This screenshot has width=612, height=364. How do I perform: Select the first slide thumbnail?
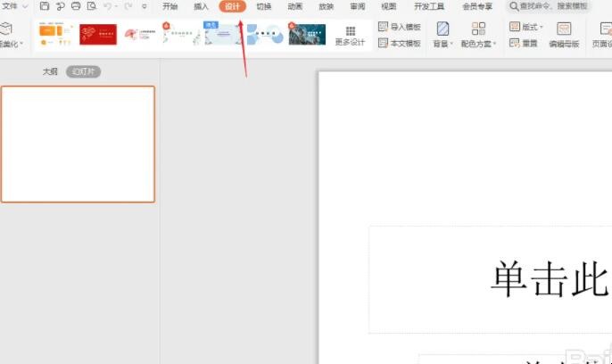point(78,144)
